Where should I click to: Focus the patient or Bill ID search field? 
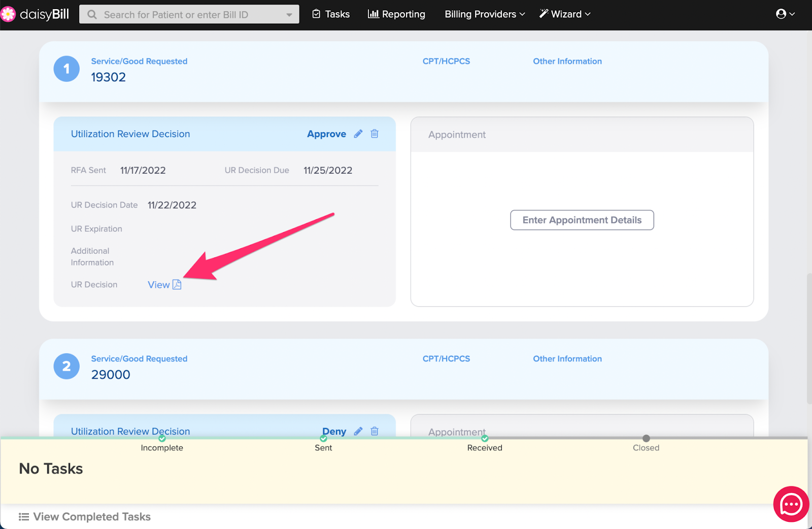[189, 15]
